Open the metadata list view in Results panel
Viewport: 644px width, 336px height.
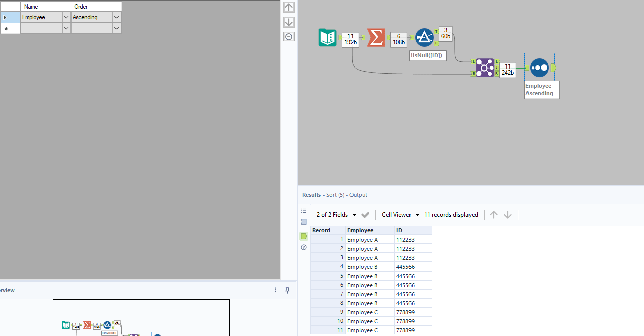click(x=303, y=211)
